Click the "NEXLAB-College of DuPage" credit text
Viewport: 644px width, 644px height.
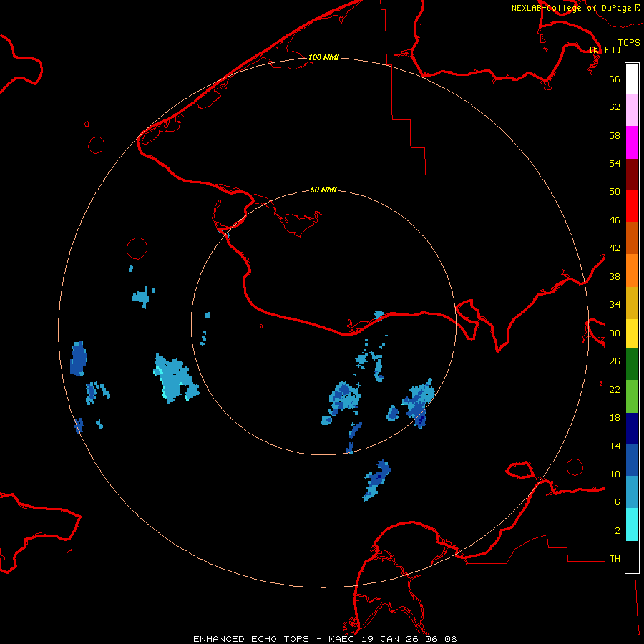(x=572, y=8)
